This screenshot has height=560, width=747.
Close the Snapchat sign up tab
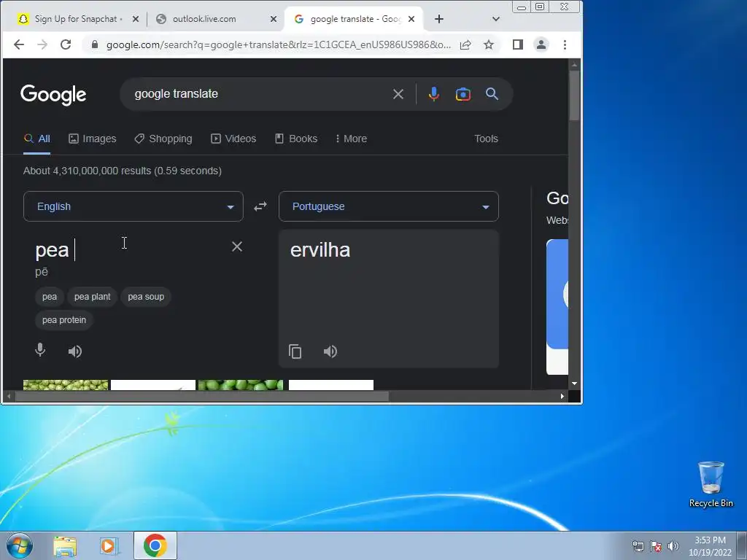coord(135,19)
